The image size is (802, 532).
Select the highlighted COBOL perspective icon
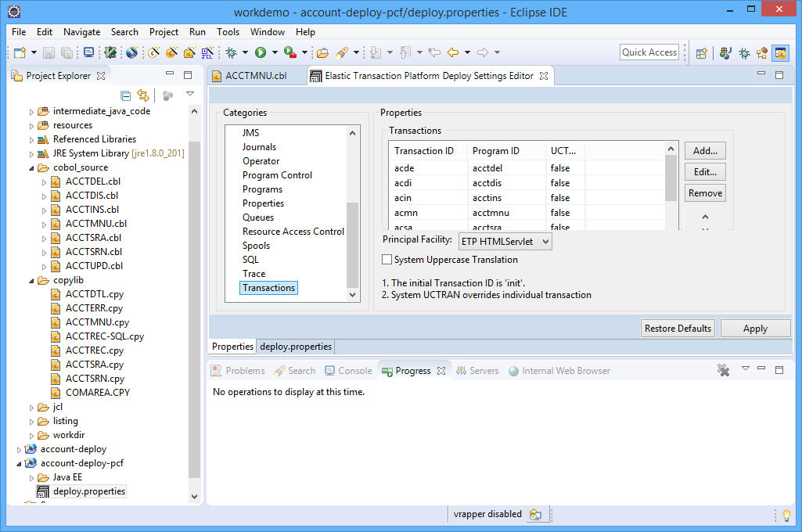(781, 52)
